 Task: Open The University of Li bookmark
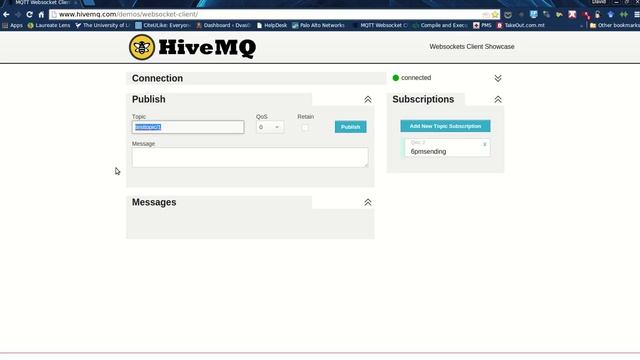pos(102,25)
